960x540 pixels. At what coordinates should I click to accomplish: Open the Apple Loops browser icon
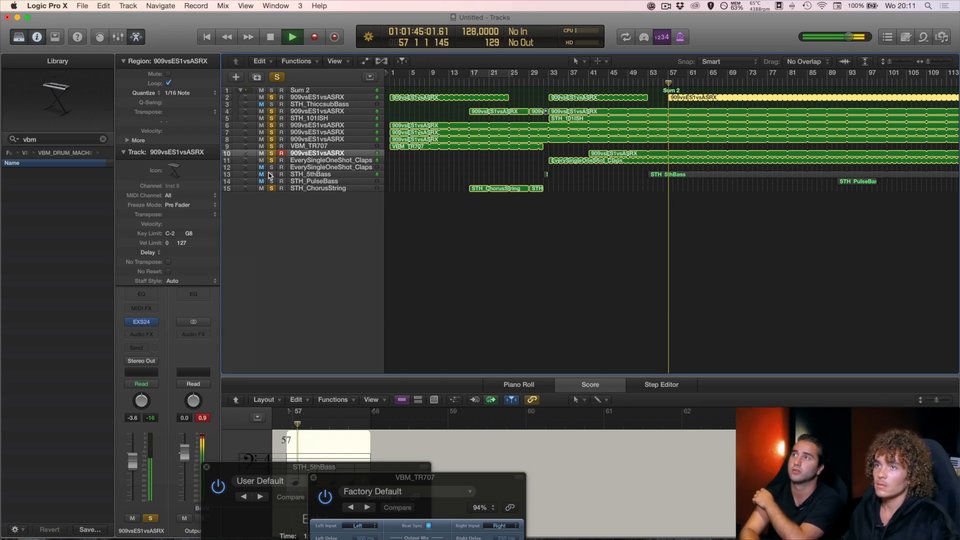pyautogui.click(x=923, y=37)
